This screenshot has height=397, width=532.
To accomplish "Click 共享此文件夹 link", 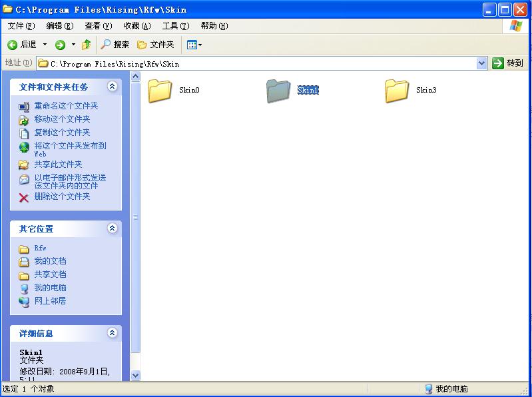I will [x=58, y=165].
